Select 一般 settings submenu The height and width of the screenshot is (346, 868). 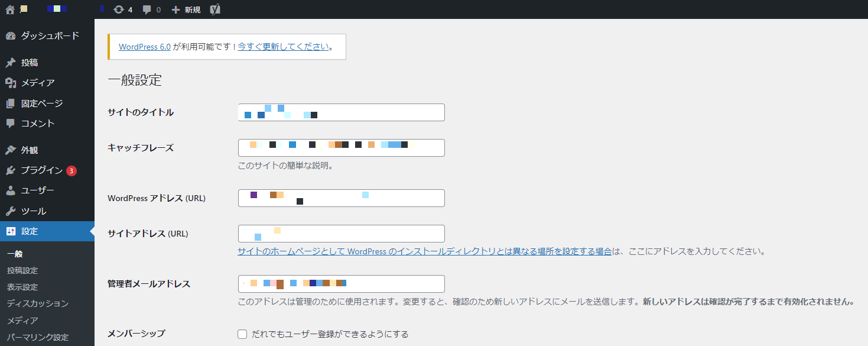(x=15, y=254)
